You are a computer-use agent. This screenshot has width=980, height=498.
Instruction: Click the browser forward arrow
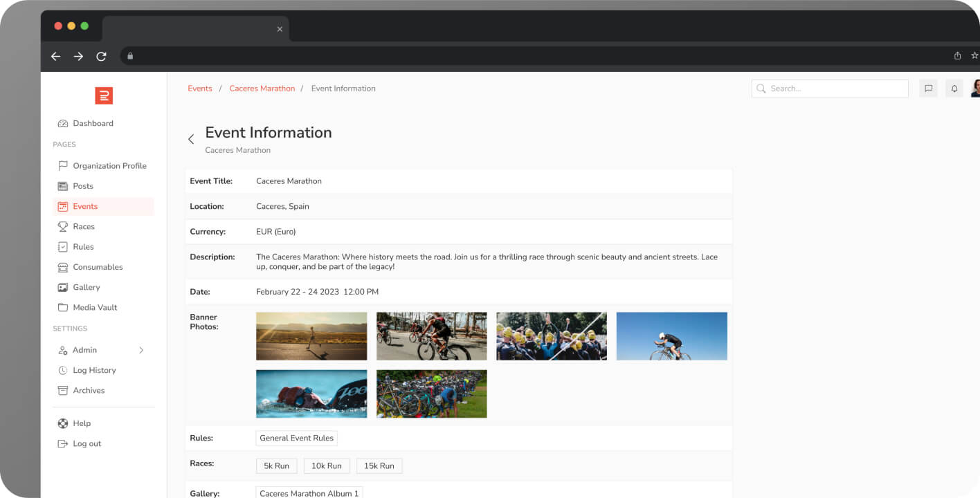pyautogui.click(x=78, y=56)
